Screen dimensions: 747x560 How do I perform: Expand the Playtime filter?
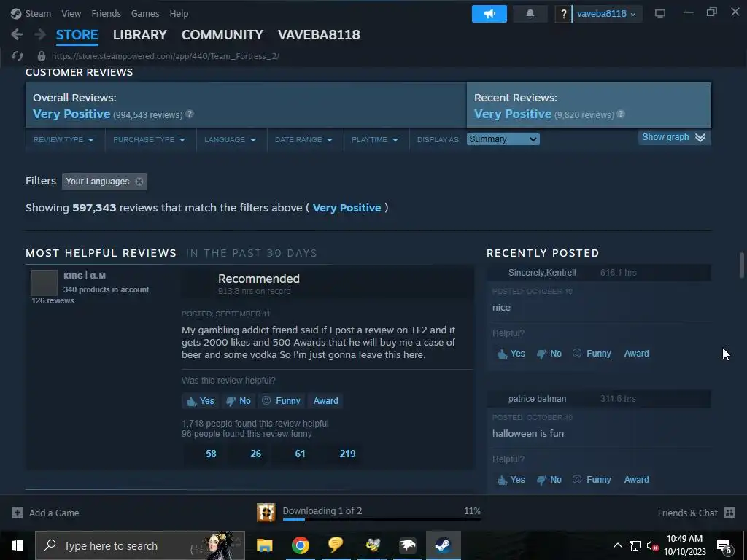[375, 139]
